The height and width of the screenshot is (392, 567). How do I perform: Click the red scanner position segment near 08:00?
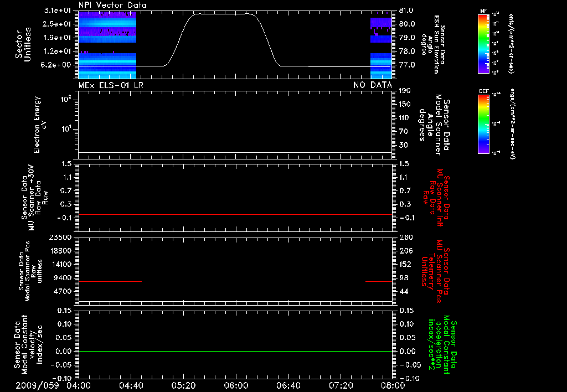379,281
